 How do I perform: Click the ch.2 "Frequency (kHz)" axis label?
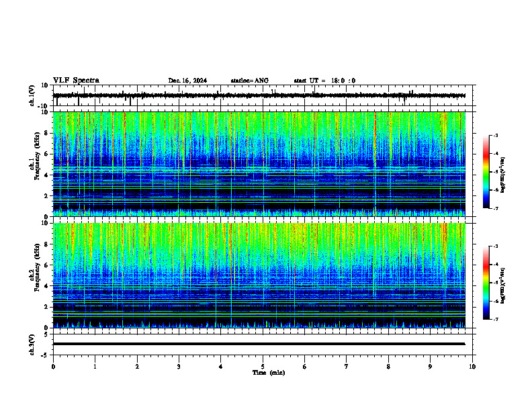[x=38, y=267]
